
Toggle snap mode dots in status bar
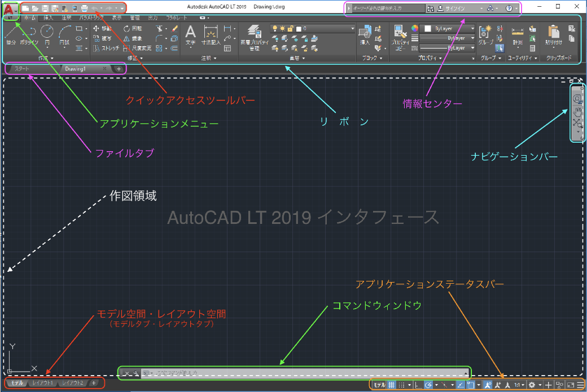401,385
